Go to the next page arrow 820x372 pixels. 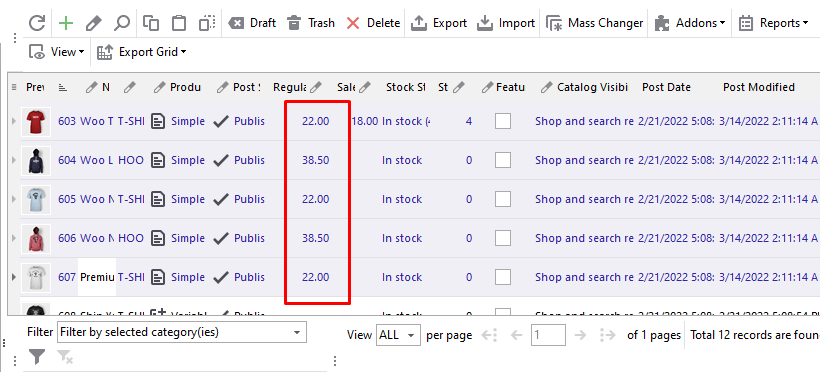tap(580, 335)
